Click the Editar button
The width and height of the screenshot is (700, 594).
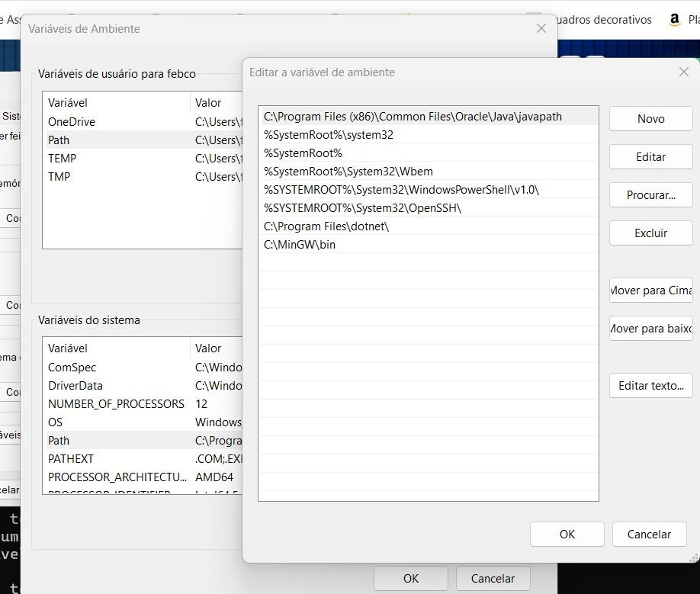[650, 157]
